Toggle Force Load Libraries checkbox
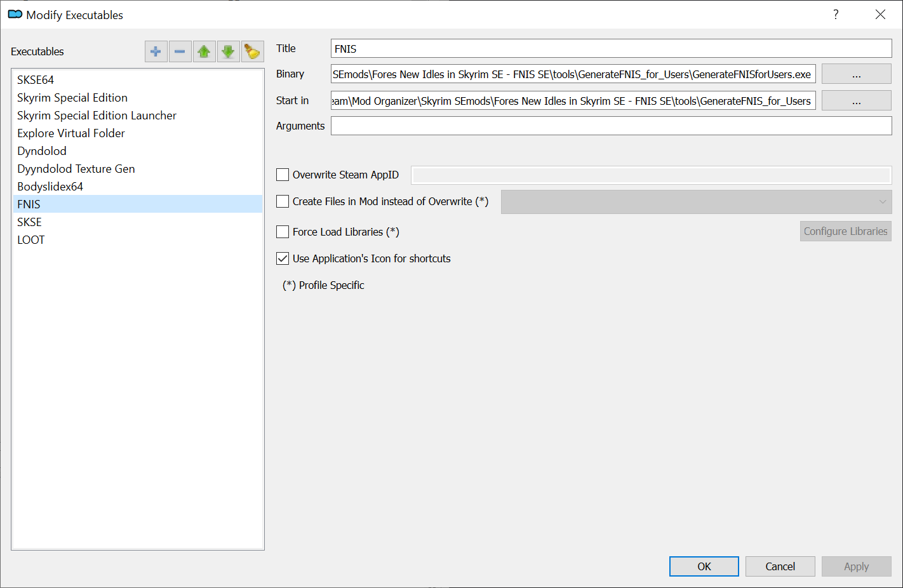Image resolution: width=903 pixels, height=588 pixels. (x=283, y=232)
